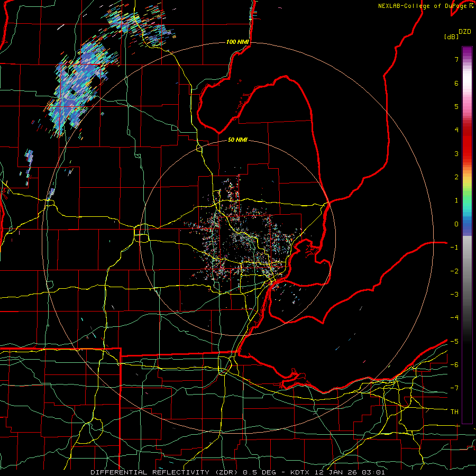Click the -6 tick label on scale
Viewport: 476px width, 476px height.
coord(454,365)
